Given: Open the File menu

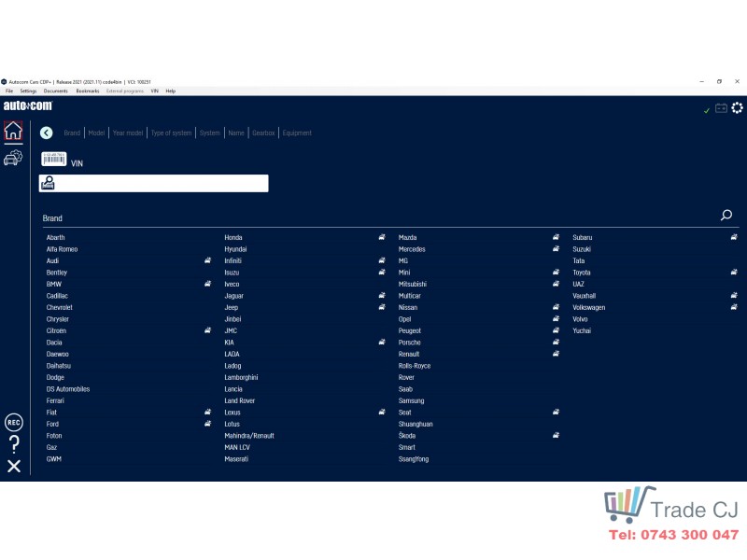Looking at the screenshot, I should 9,91.
